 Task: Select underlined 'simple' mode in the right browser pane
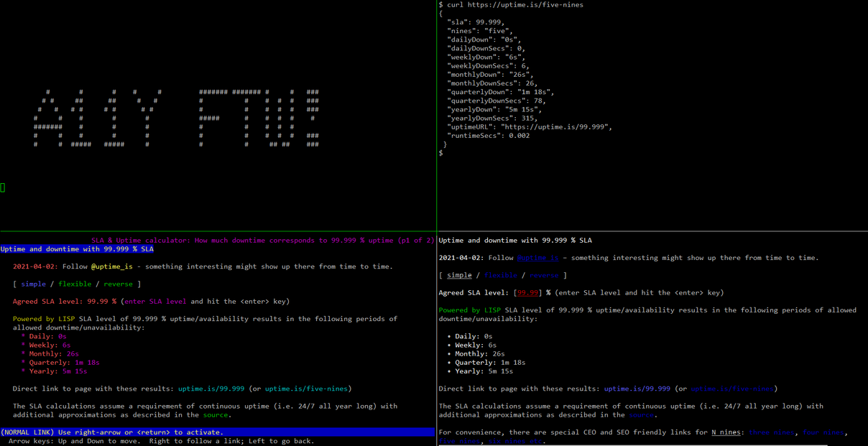(459, 275)
